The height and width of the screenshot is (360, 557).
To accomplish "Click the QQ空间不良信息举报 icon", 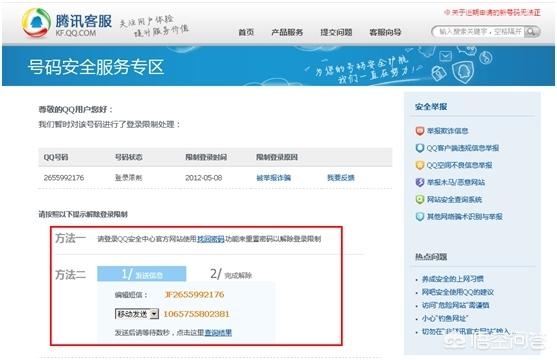I will pos(420,165).
